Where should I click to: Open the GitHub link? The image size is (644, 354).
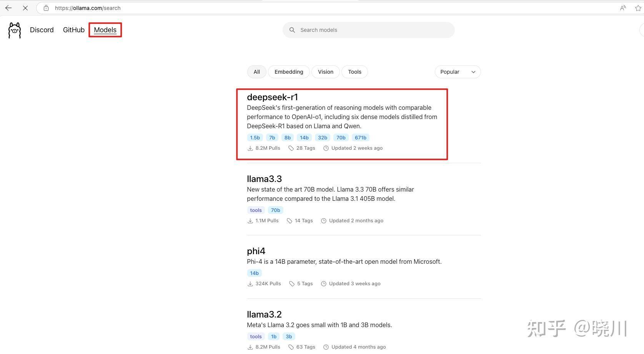[74, 30]
